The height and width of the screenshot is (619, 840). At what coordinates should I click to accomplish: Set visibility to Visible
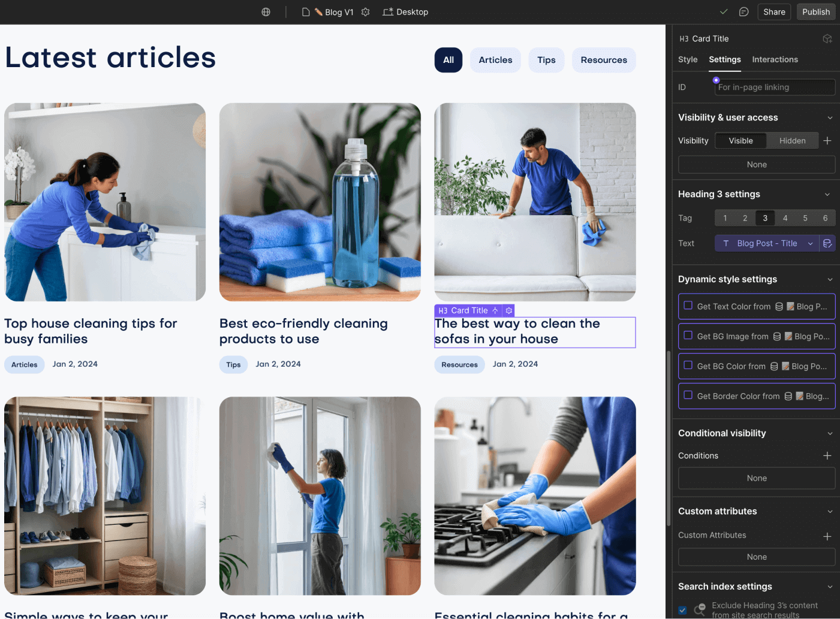tap(741, 141)
